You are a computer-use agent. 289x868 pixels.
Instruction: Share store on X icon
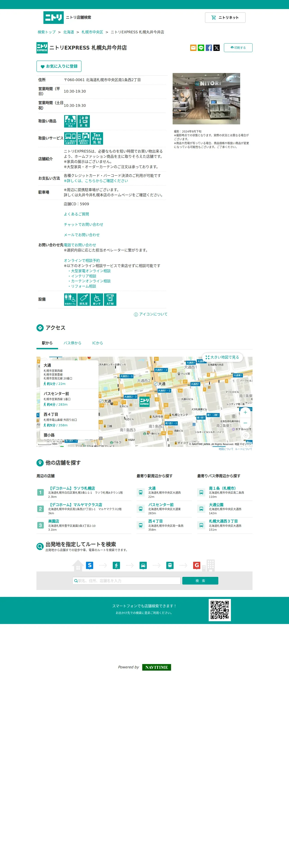pyautogui.click(x=216, y=48)
